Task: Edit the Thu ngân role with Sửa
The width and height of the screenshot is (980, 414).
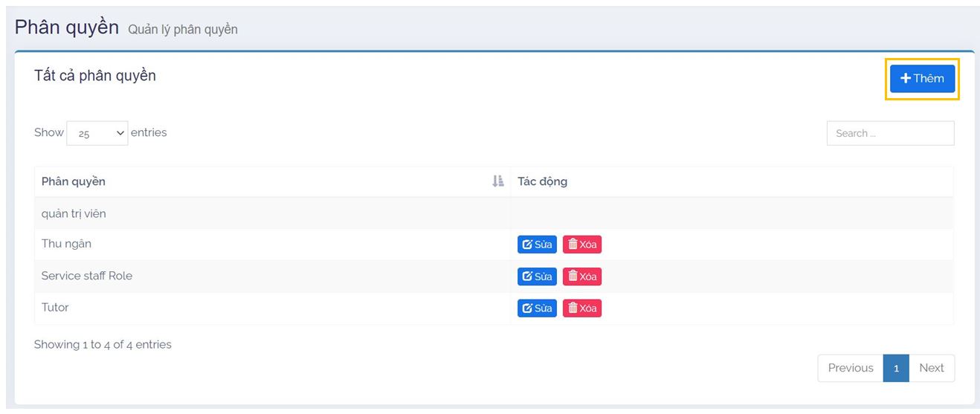Action: pyautogui.click(x=537, y=245)
